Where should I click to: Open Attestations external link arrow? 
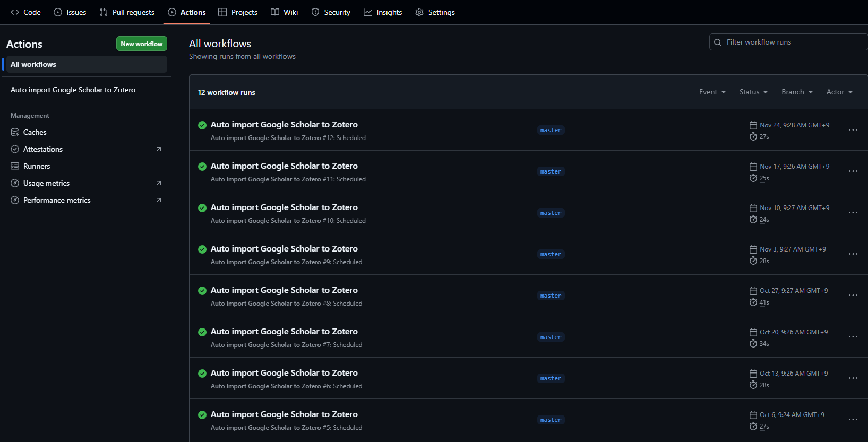point(158,149)
